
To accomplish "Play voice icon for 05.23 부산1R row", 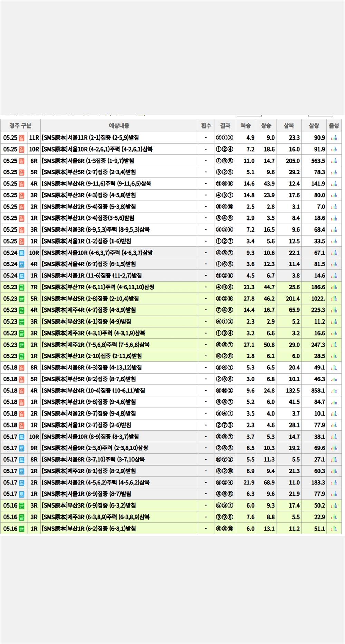I will click(x=334, y=356).
